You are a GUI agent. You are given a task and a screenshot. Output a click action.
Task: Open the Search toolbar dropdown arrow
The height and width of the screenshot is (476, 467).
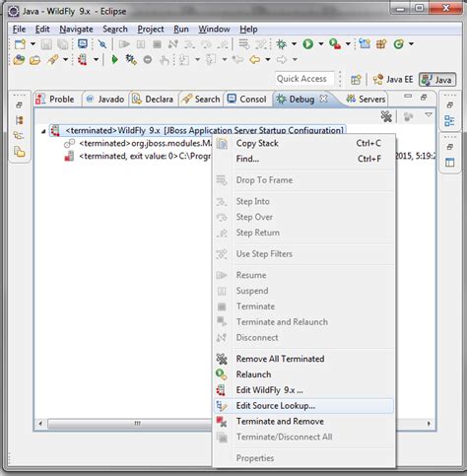(65, 59)
